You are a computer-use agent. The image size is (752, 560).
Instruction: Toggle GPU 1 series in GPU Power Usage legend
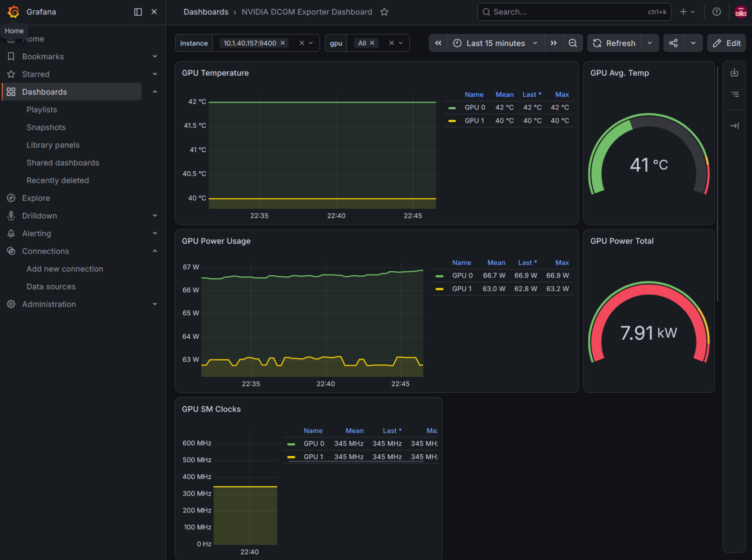pos(462,289)
